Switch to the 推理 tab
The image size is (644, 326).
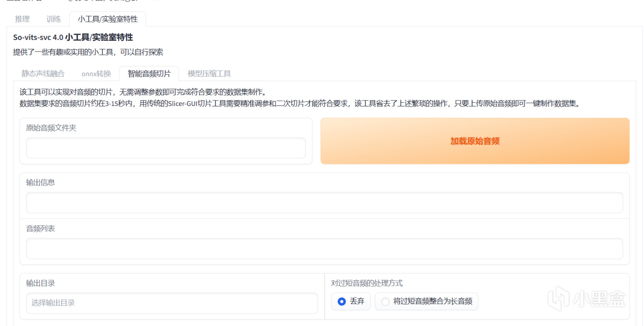[x=22, y=19]
